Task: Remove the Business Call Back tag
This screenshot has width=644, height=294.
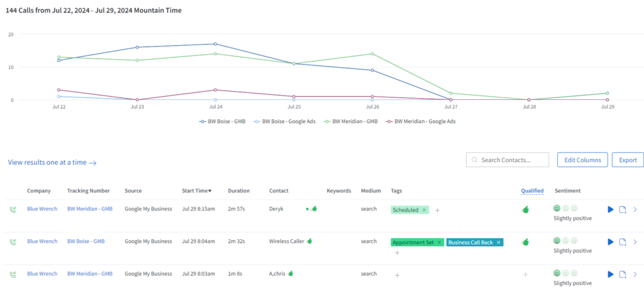Action: [498, 242]
